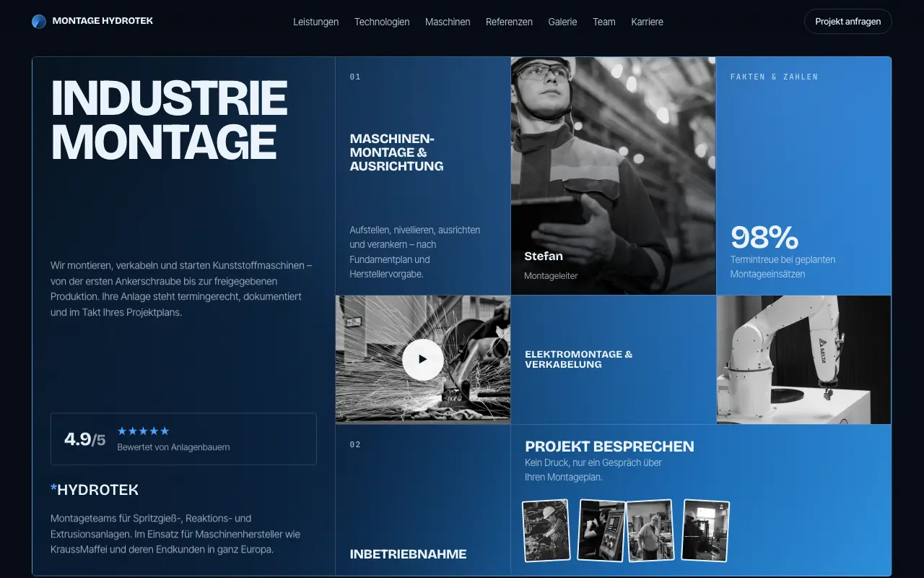924x578 pixels.
Task: Open the Leistungen menu item
Action: (315, 22)
